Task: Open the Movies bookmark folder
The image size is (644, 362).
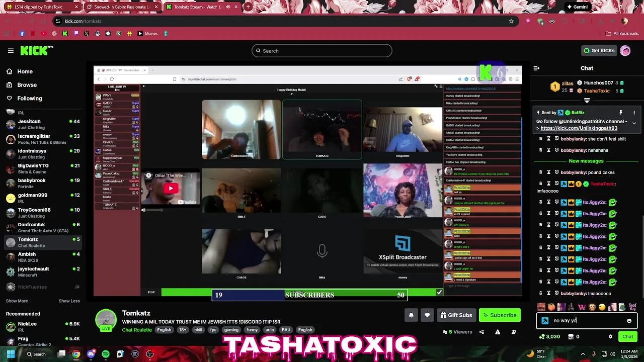Action: (148, 34)
